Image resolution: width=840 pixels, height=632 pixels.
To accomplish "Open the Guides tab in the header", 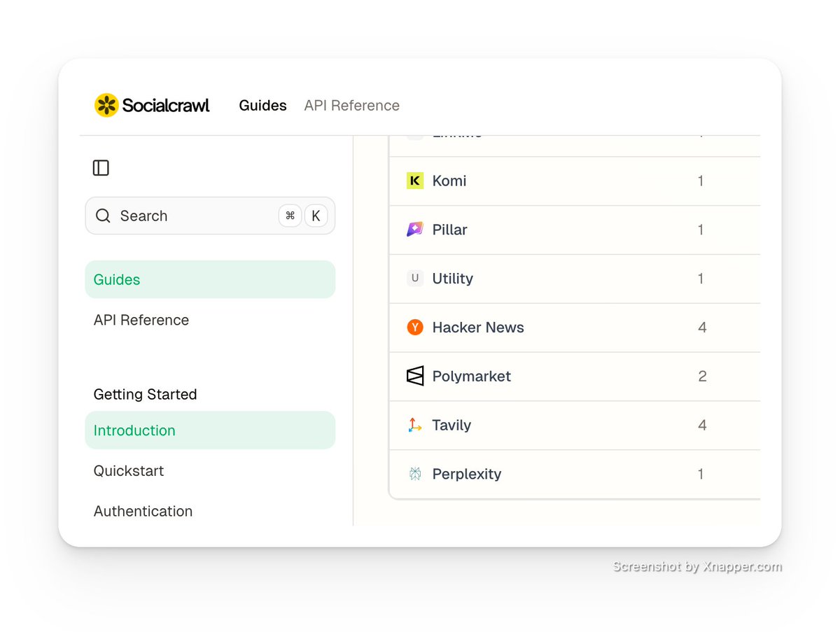I will point(263,106).
